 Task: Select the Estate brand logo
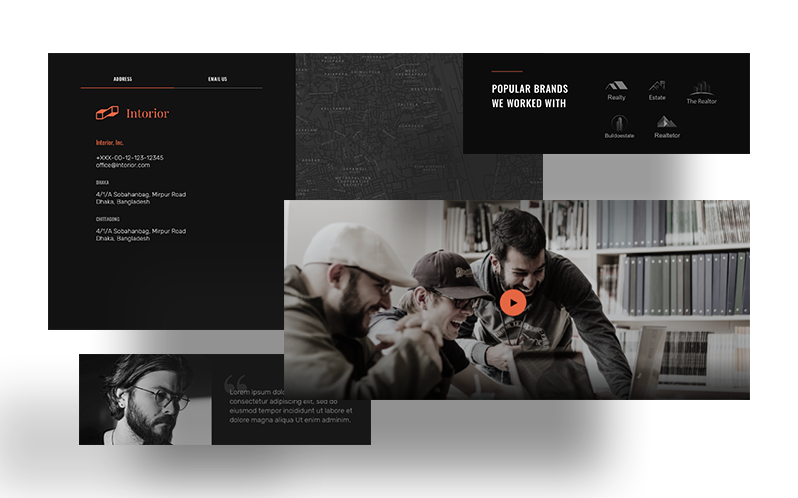(657, 90)
